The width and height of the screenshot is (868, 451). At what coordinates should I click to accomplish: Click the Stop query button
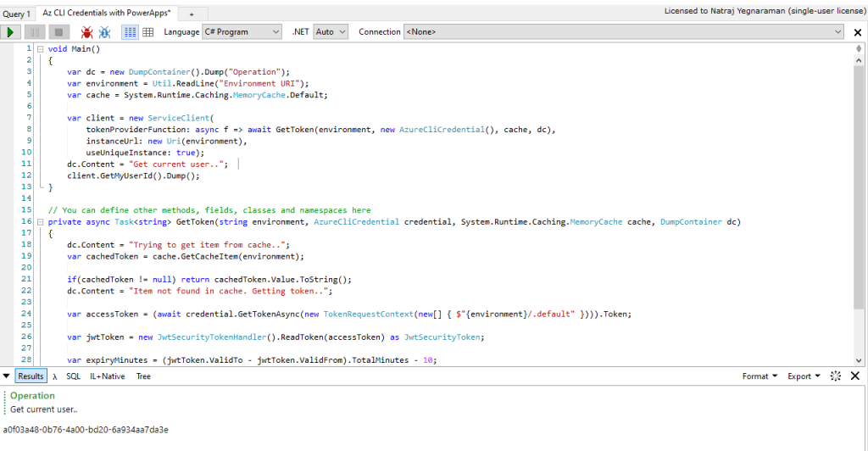click(x=58, y=32)
